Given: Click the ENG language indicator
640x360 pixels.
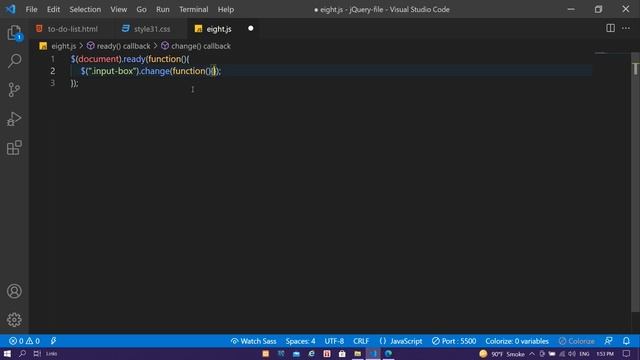Looking at the screenshot, I should pyautogui.click(x=584, y=353).
